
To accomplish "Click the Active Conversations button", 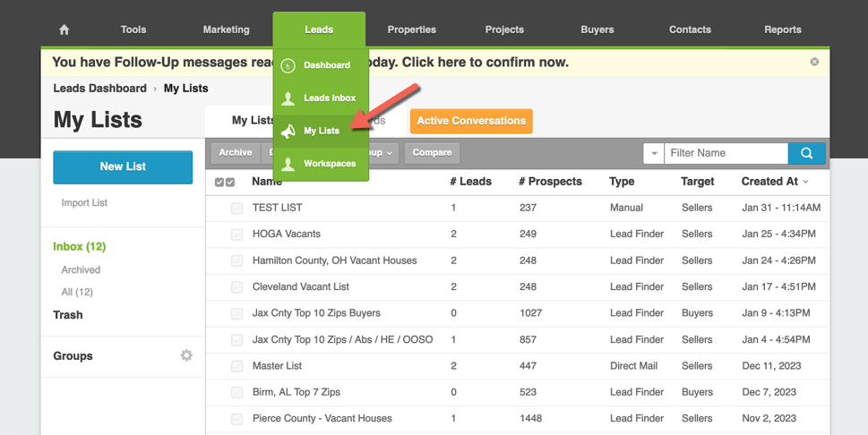I will 470,121.
